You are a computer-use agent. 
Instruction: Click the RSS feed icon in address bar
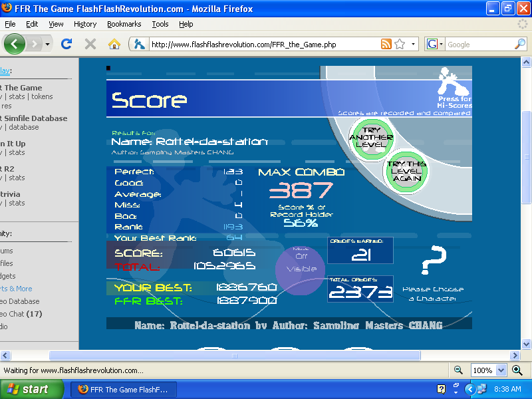(x=386, y=44)
